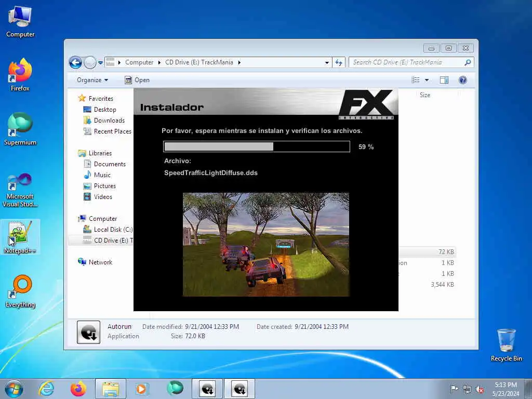Change the view with the views icon
The width and height of the screenshot is (532, 399).
416,80
